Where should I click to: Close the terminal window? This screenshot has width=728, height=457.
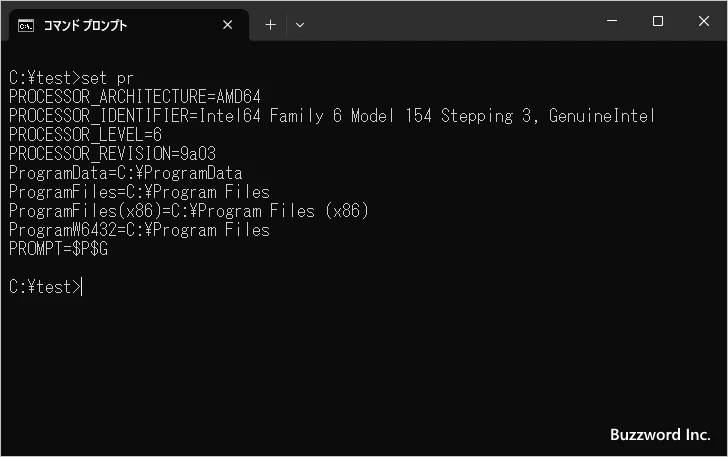click(x=704, y=21)
